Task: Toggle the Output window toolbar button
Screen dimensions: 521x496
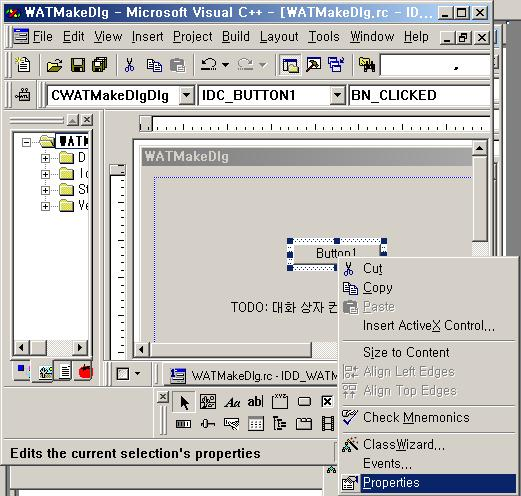Action: [313, 64]
